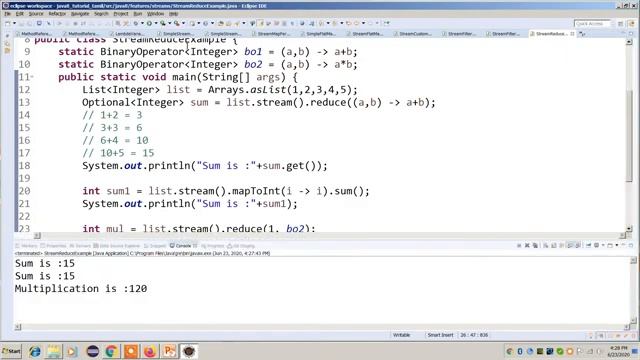
Task: Open the Refactor menu
Action: 57,14
